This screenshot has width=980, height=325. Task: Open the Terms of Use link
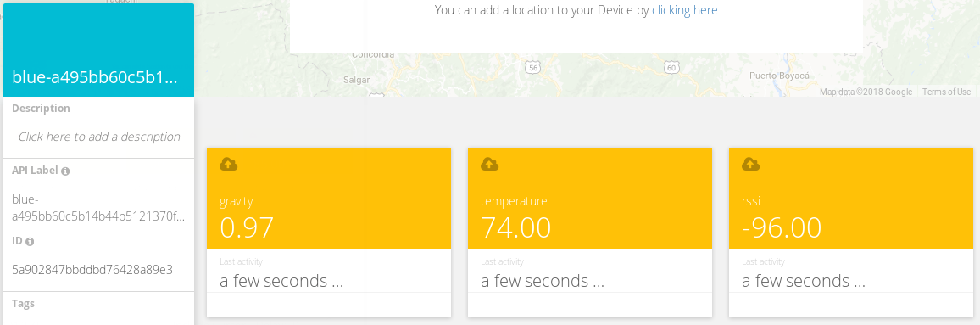(946, 92)
